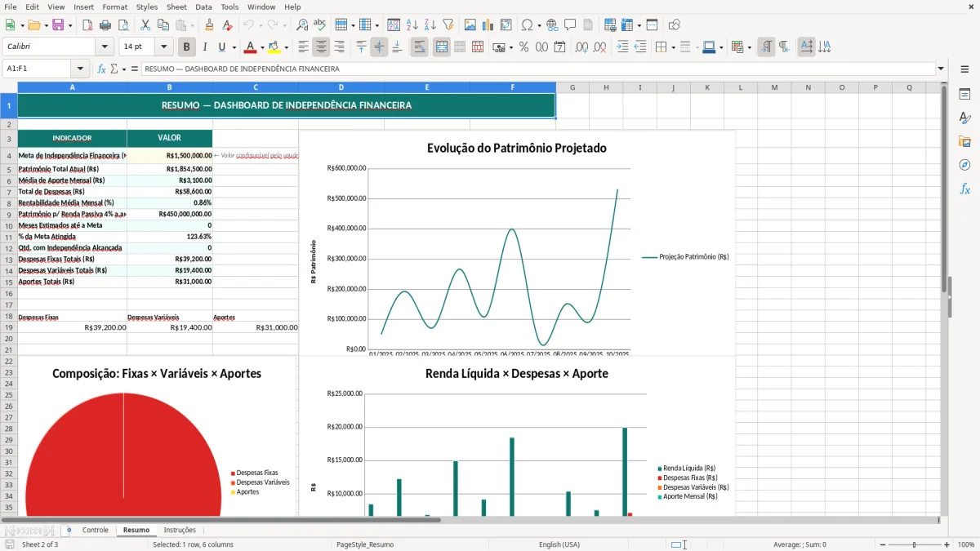Screen dimensions: 980x551
Task: Apply the yellow background color swatch
Action: click(274, 47)
